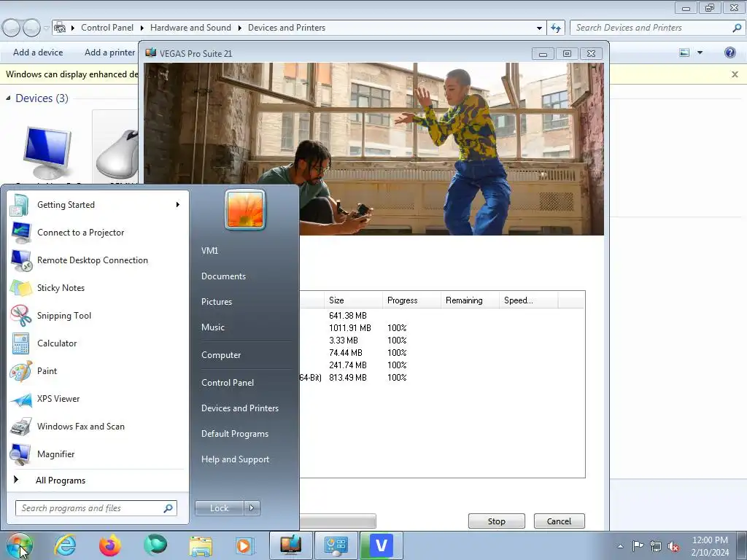
Task: Click the Start orb button
Action: click(x=19, y=545)
